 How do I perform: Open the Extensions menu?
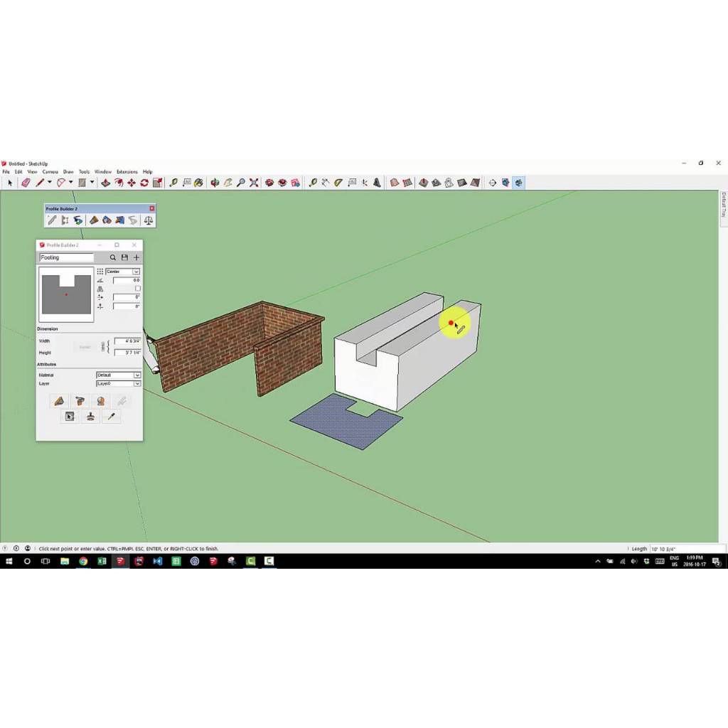click(x=127, y=172)
